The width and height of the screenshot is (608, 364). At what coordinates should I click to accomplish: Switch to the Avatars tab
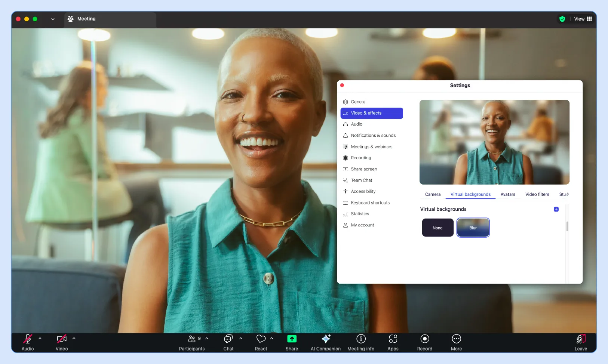tap(507, 194)
